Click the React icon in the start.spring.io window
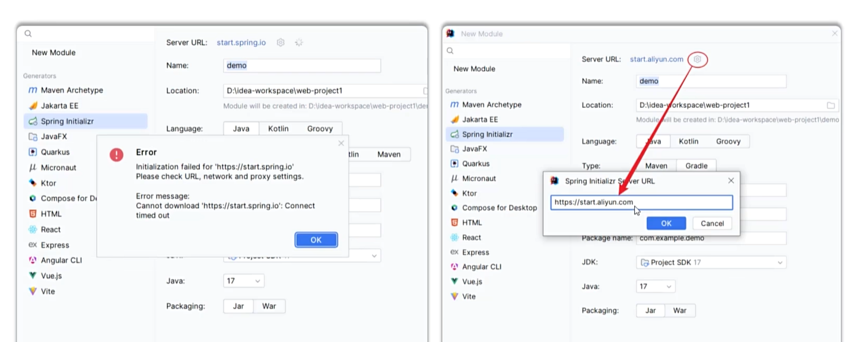 33,229
